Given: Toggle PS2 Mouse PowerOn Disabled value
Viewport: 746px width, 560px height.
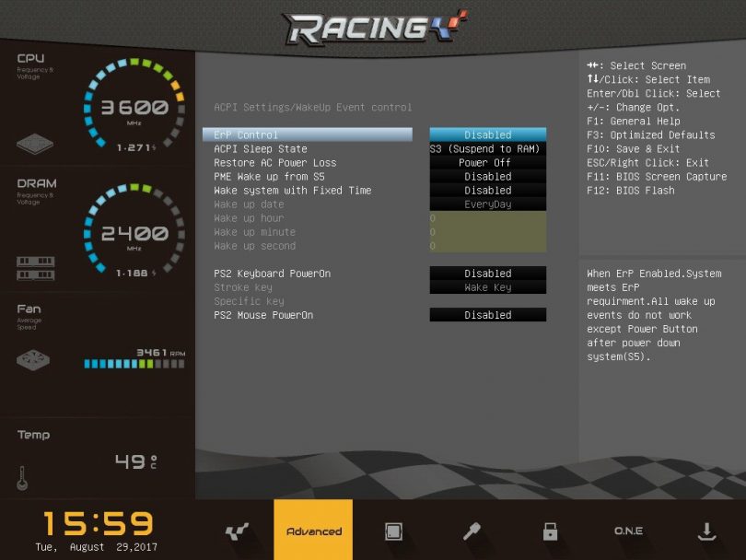Looking at the screenshot, I should (487, 315).
